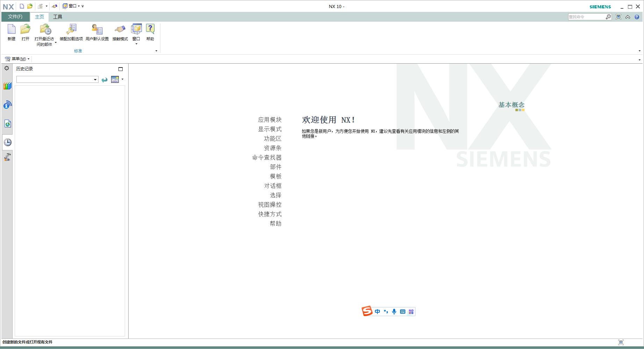Open the 快捷方式 welcome topic

[270, 214]
